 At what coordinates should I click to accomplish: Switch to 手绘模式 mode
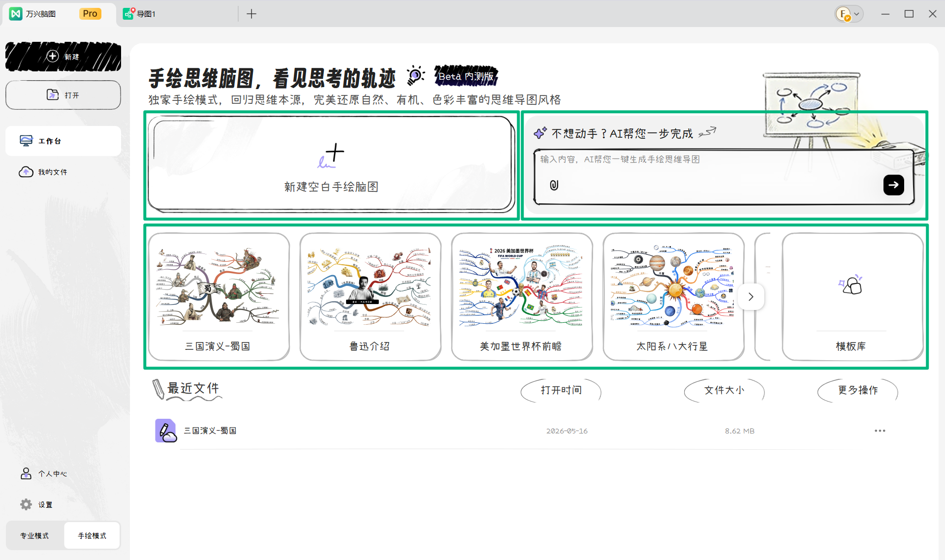[x=92, y=535]
